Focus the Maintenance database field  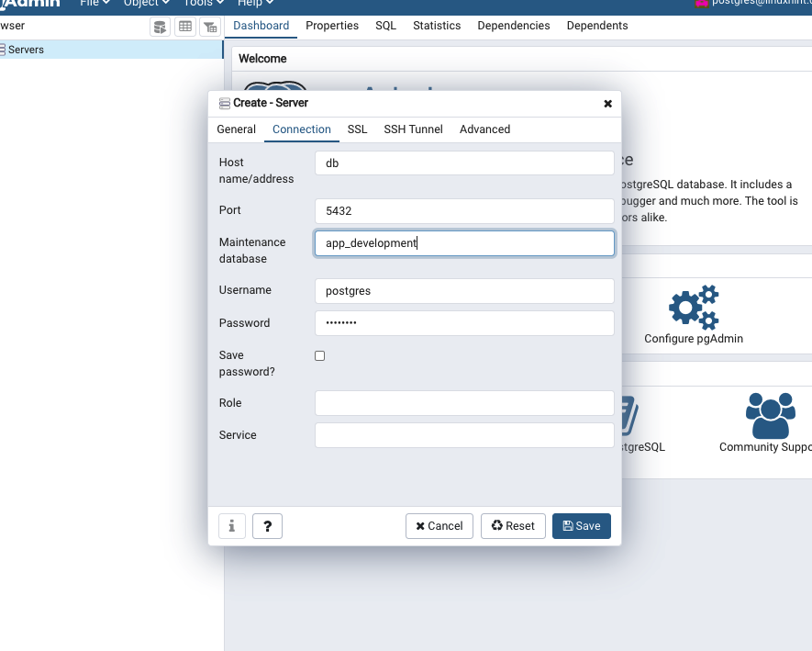click(464, 243)
